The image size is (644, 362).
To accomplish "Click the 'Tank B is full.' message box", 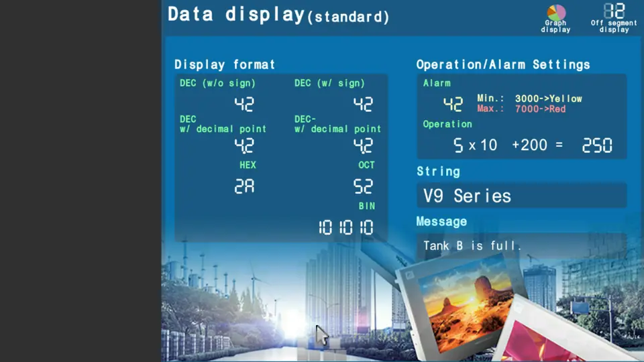I will (522, 246).
